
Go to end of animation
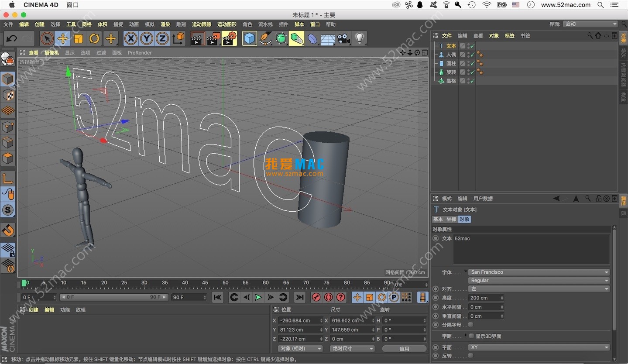click(x=299, y=297)
